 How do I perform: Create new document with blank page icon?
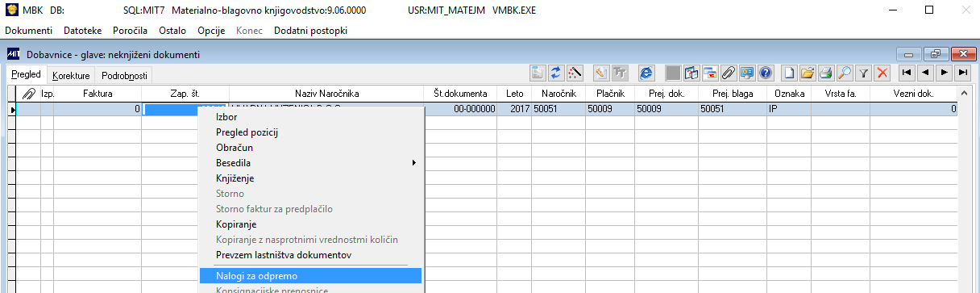pos(789,73)
